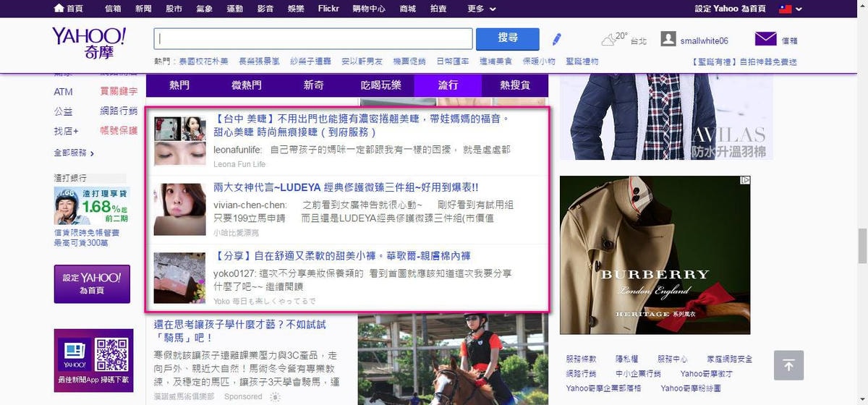Click the Yahoo! 奇摩 logo
The image size is (868, 405).
pos(89,43)
